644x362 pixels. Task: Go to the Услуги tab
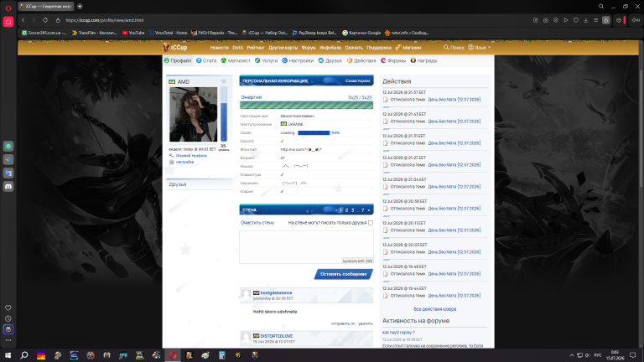pyautogui.click(x=266, y=60)
